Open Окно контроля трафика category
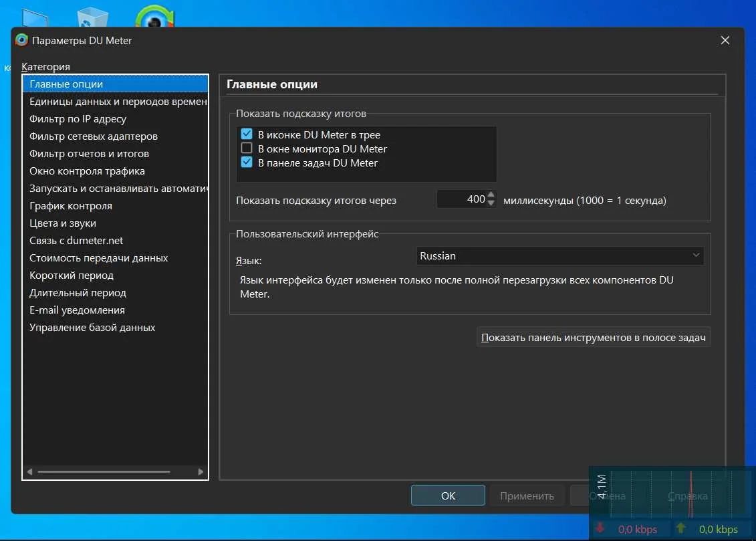Viewport: 756px width, 541px height. [115, 171]
